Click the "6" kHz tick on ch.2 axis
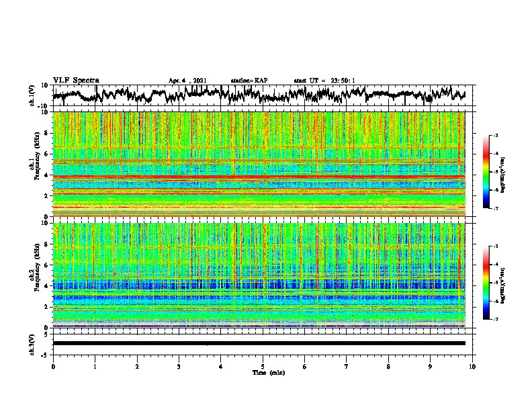This screenshot has height=411, width=532. pyautogui.click(x=47, y=265)
